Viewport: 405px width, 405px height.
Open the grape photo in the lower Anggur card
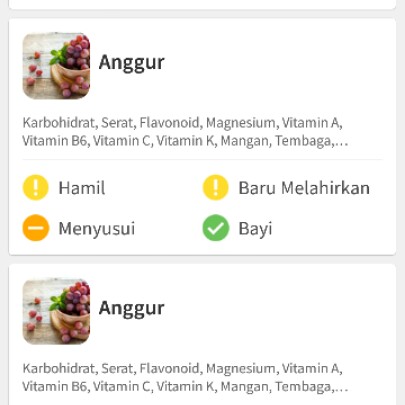[56, 311]
